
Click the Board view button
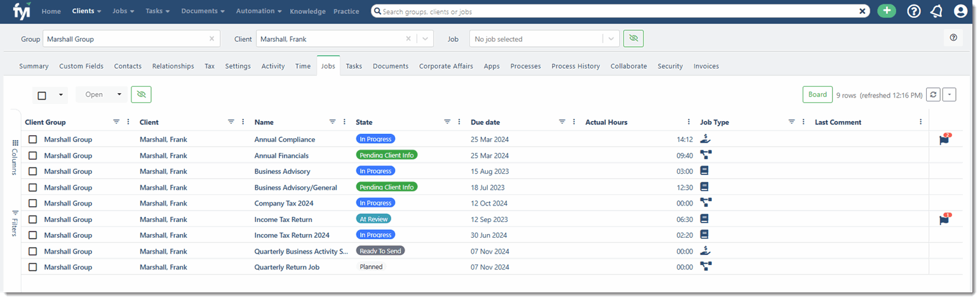pyautogui.click(x=817, y=95)
